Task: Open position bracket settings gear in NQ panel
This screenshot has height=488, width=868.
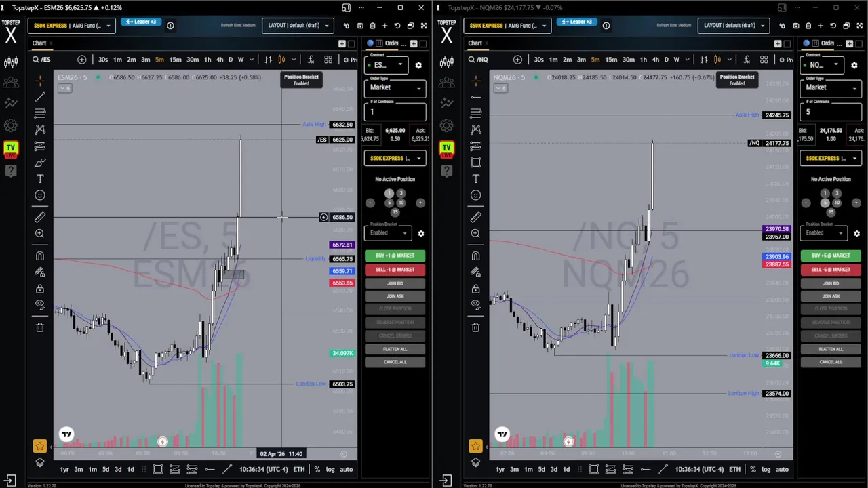Action: pos(856,233)
